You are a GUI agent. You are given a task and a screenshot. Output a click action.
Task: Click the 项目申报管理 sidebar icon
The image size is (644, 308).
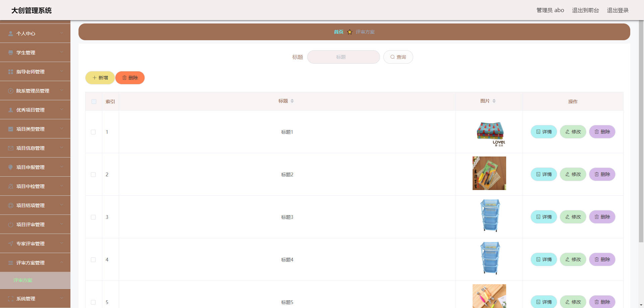(11, 167)
